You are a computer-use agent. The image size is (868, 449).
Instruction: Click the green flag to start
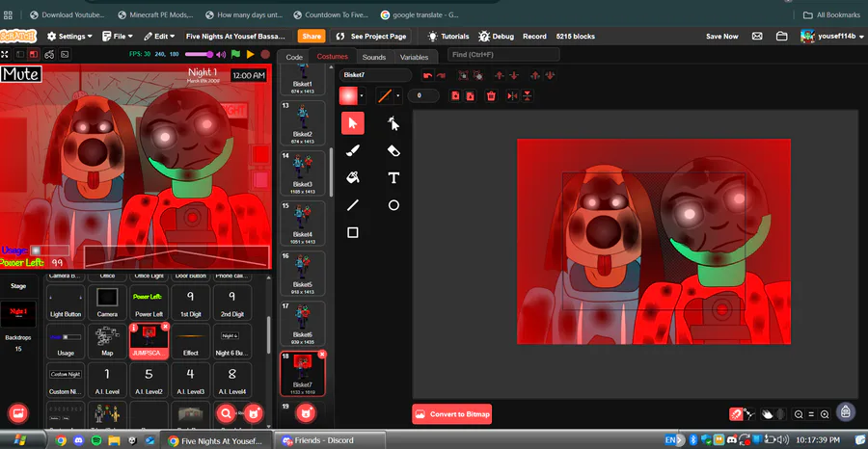[236, 54]
